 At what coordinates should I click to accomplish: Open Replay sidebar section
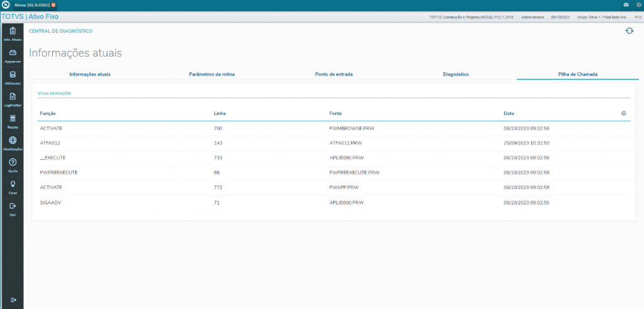tap(13, 121)
